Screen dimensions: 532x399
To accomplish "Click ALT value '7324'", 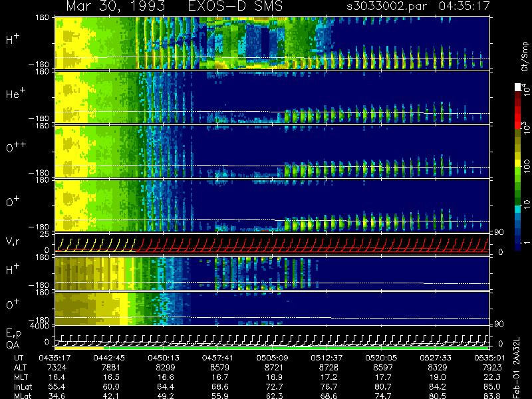I will [57, 368].
